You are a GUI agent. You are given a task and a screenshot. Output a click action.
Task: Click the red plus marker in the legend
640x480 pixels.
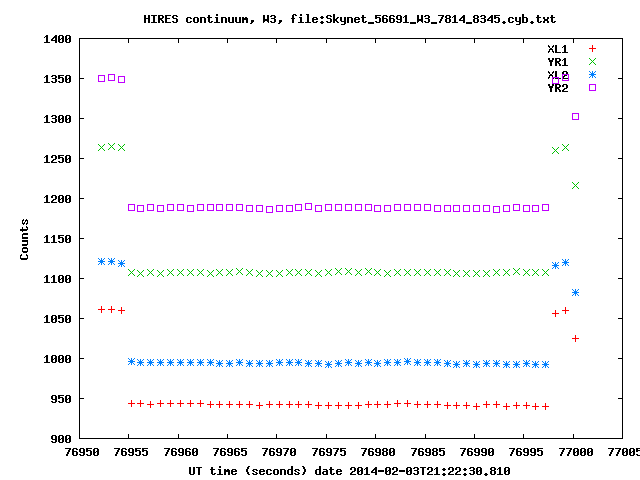[592, 49]
